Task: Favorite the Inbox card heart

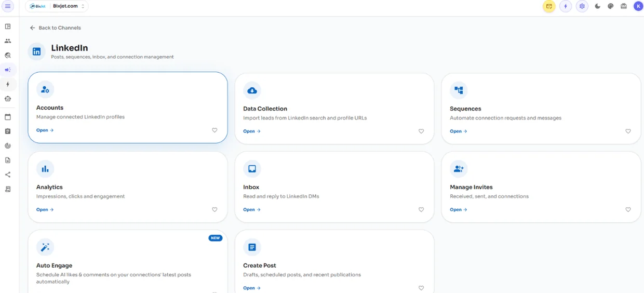Action: tap(421, 210)
